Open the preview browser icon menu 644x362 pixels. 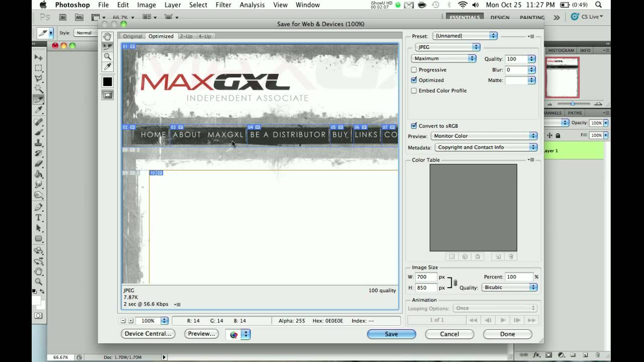click(x=238, y=334)
